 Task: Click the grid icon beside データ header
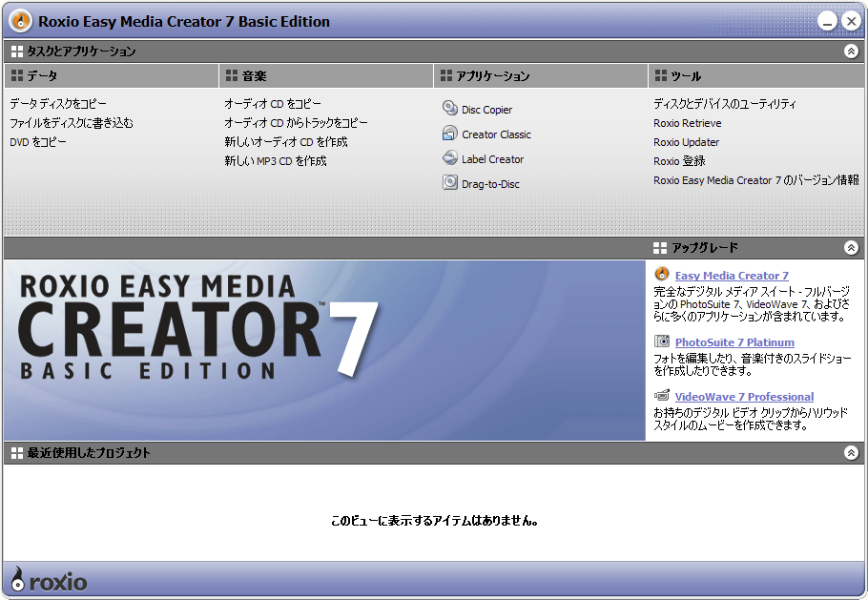(x=17, y=75)
